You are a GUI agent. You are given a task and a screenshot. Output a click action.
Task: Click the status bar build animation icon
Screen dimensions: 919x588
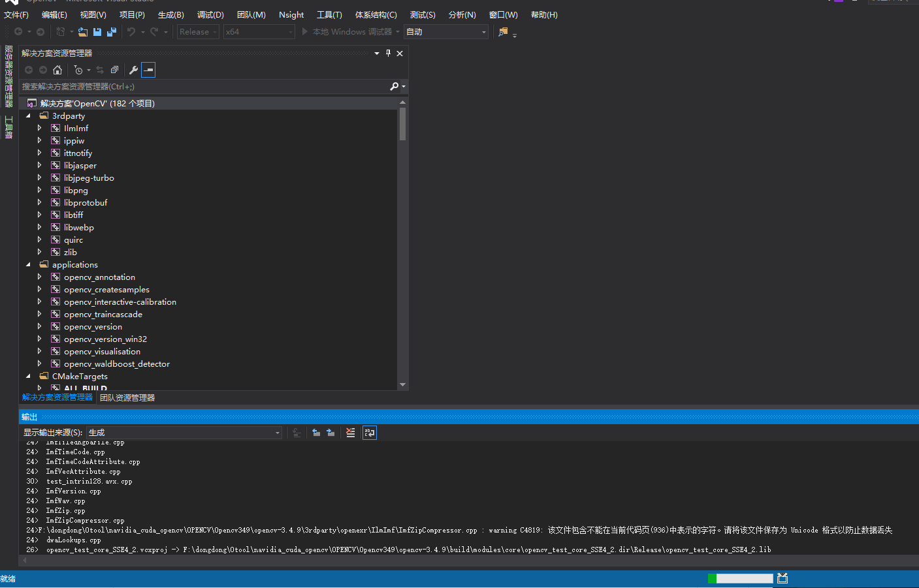tap(783, 578)
